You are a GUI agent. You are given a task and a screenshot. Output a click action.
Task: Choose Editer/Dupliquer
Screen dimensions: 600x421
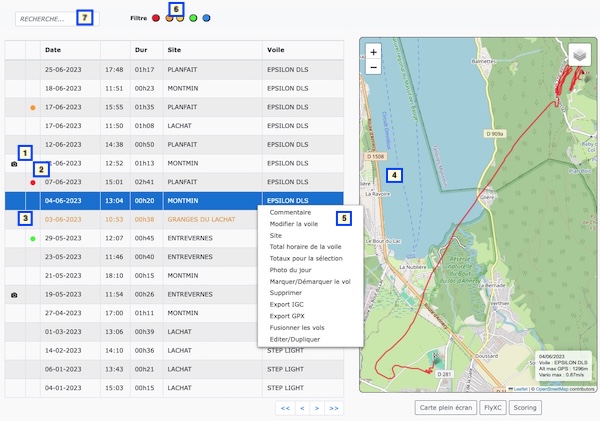295,339
